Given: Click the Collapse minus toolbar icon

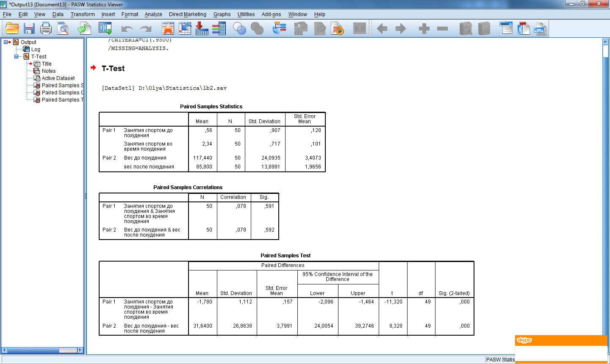Looking at the screenshot, I should click(442, 29).
